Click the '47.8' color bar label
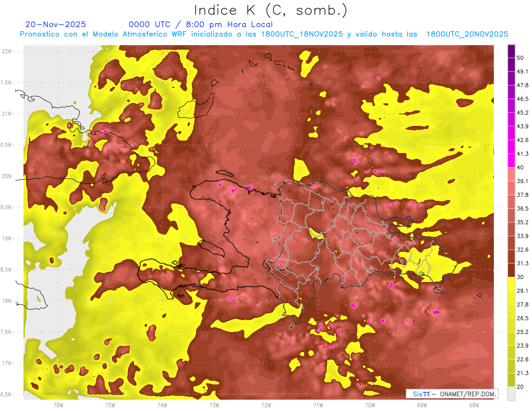 click(x=523, y=85)
